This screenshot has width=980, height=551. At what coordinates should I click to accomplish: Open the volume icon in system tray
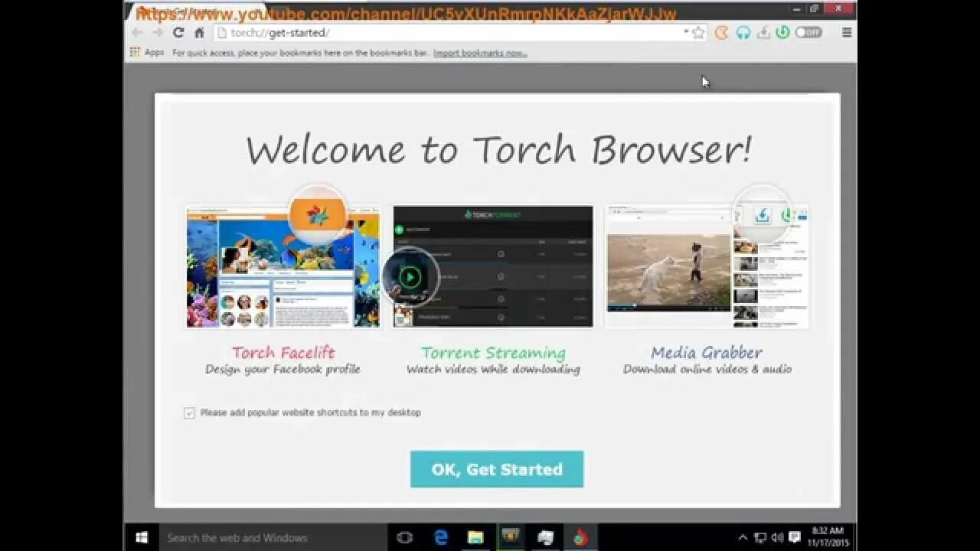pyautogui.click(x=777, y=537)
